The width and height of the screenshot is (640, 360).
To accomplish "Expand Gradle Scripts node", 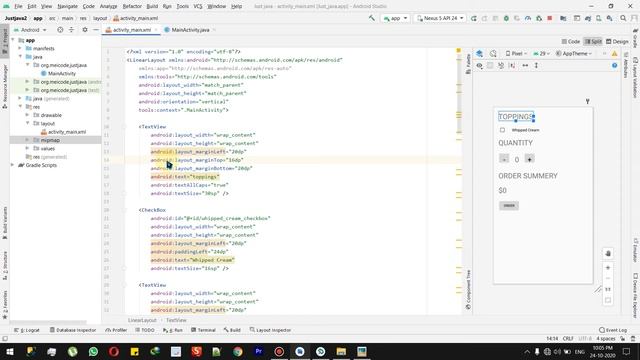I will (12, 165).
